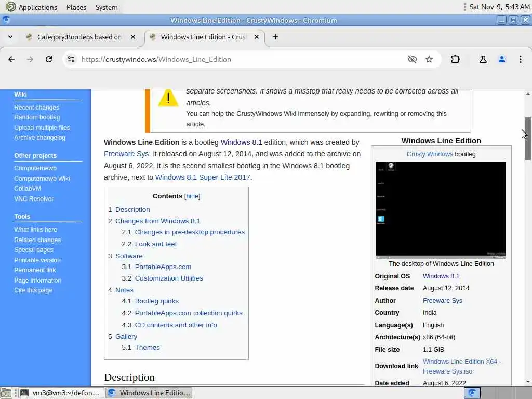View site information icon in address bar
Viewport: 532px width, 399px height.
click(71, 59)
